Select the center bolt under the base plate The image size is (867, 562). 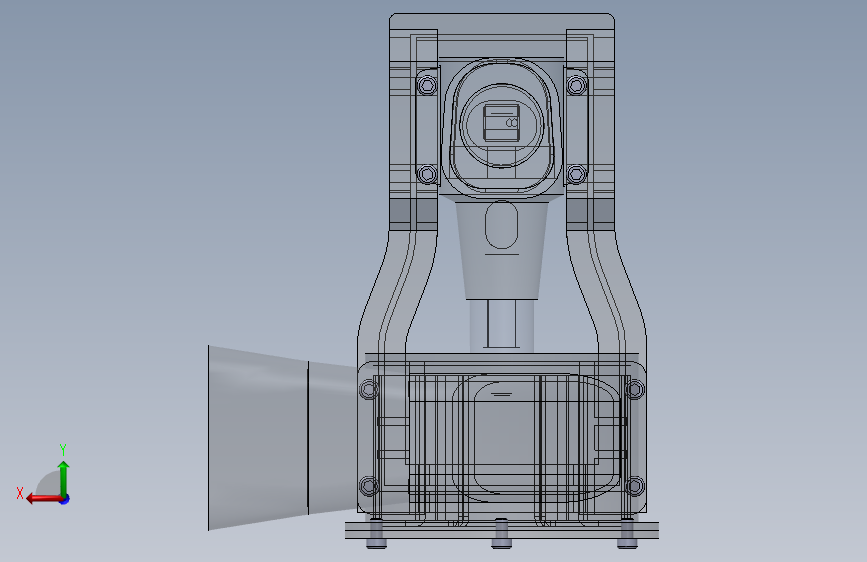pos(502,533)
